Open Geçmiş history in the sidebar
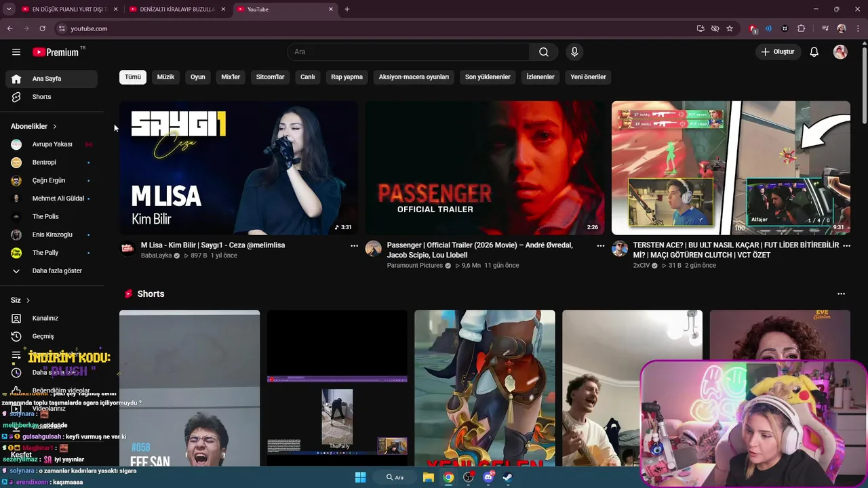Viewport: 868px width, 488px height. (x=52, y=336)
